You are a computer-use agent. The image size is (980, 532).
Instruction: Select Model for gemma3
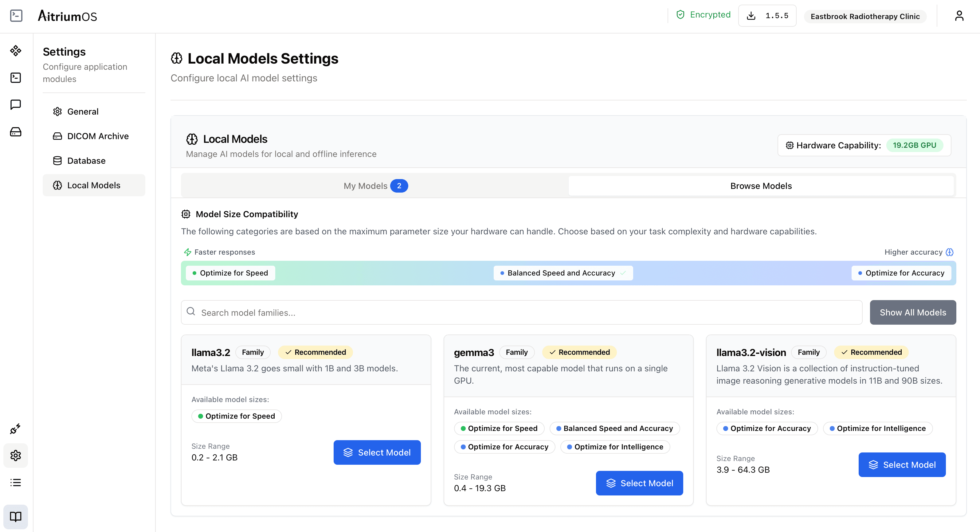[x=639, y=483]
